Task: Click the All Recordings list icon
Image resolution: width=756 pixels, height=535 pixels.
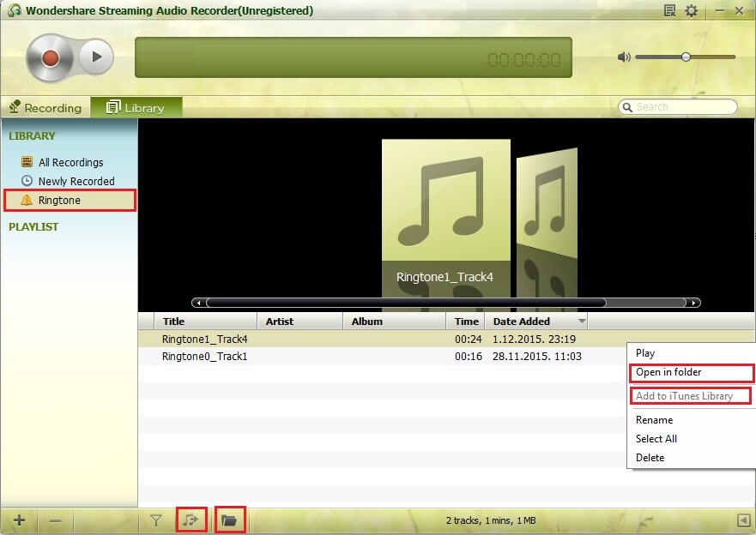Action: click(27, 162)
